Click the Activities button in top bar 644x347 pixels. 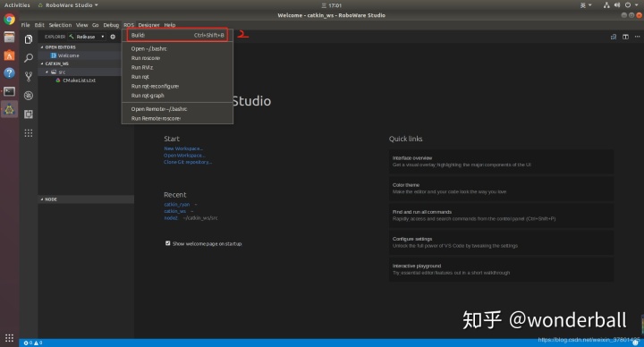tap(17, 5)
